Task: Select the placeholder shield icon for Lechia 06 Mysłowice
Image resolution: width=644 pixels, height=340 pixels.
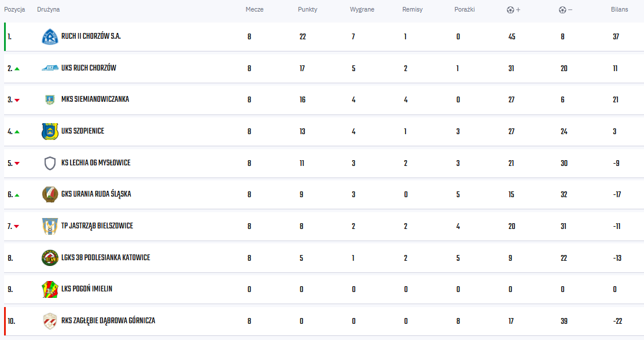Action: [x=50, y=163]
